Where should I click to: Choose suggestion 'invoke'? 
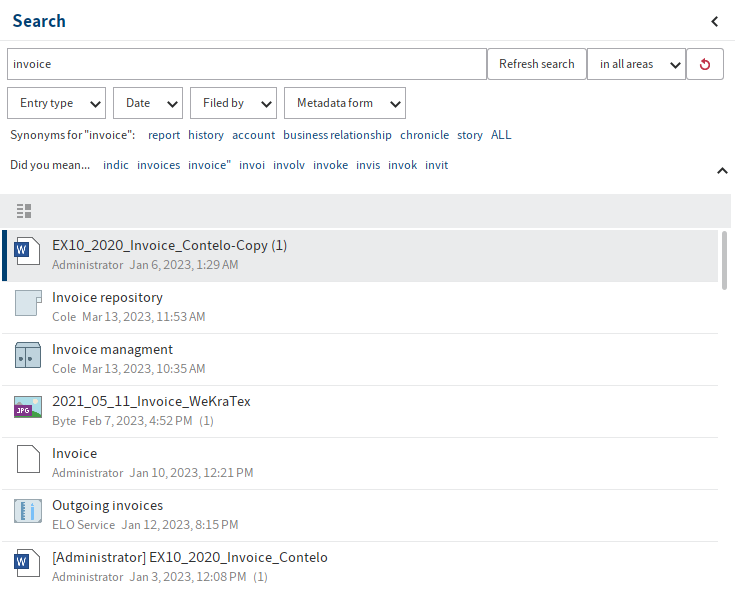(330, 165)
